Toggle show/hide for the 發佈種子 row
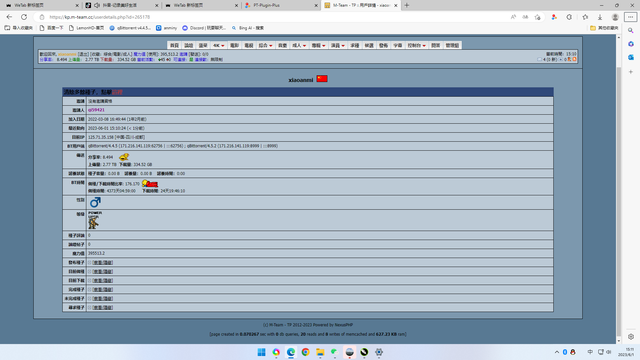The image size is (640, 360). pyautogui.click(x=102, y=262)
